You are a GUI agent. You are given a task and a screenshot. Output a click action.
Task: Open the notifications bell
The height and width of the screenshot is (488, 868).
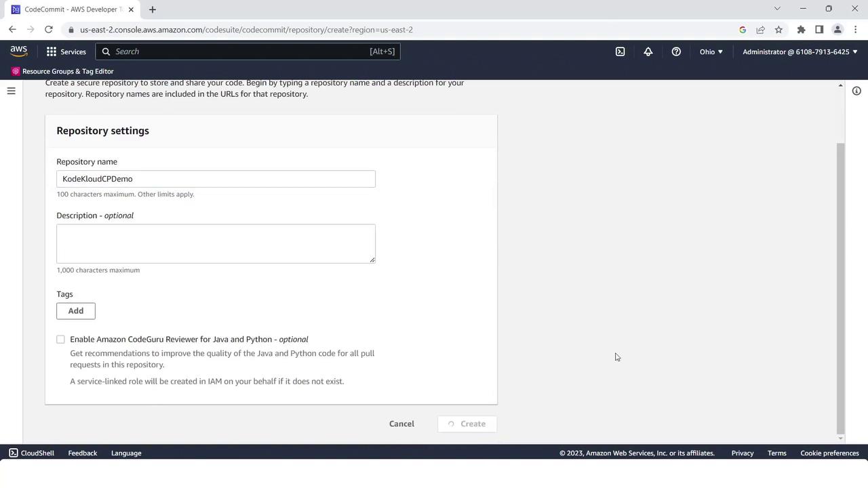(648, 52)
